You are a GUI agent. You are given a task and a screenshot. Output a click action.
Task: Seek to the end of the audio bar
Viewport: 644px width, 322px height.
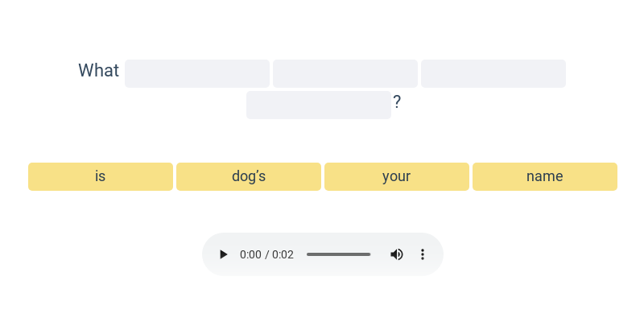coord(370,254)
